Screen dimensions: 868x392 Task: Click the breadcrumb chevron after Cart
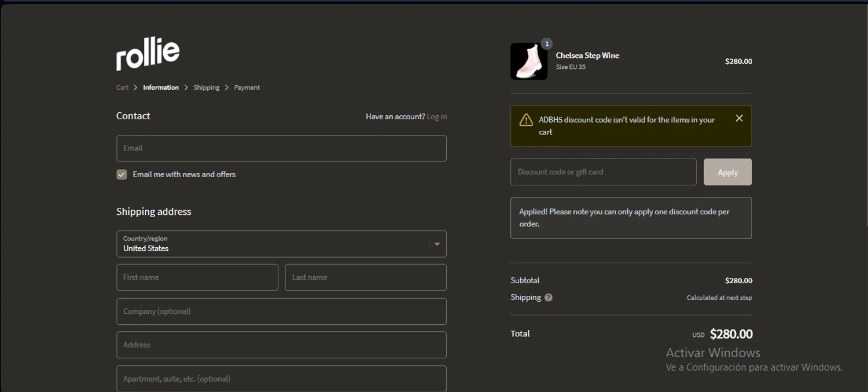point(135,87)
